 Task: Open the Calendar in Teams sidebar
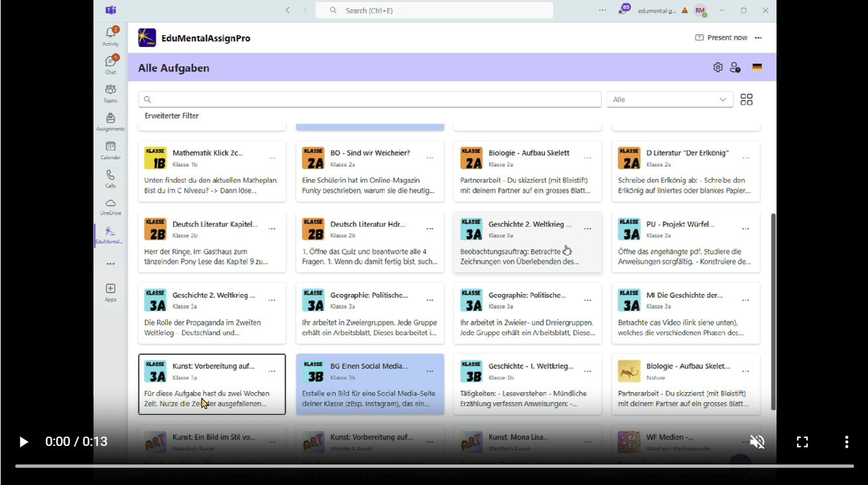coord(111,150)
